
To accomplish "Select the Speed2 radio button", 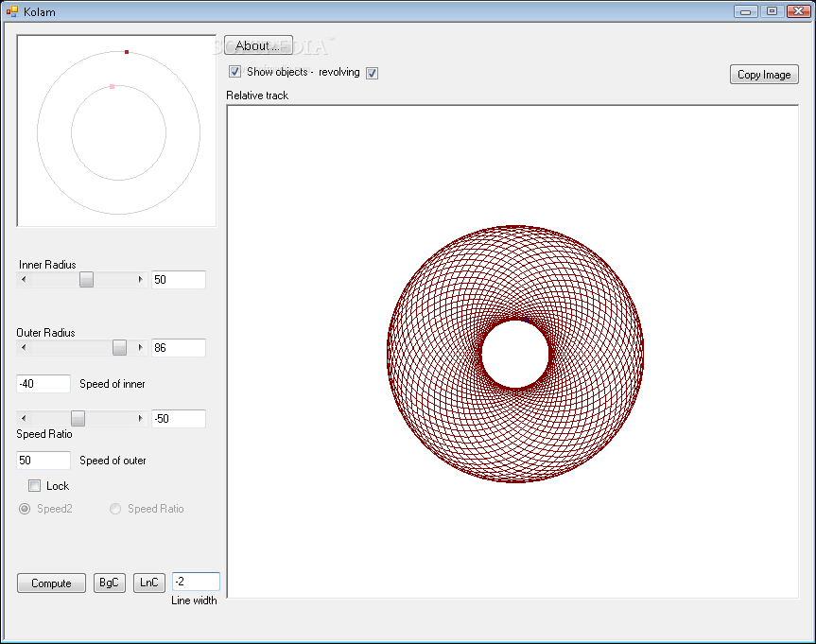I will (25, 509).
